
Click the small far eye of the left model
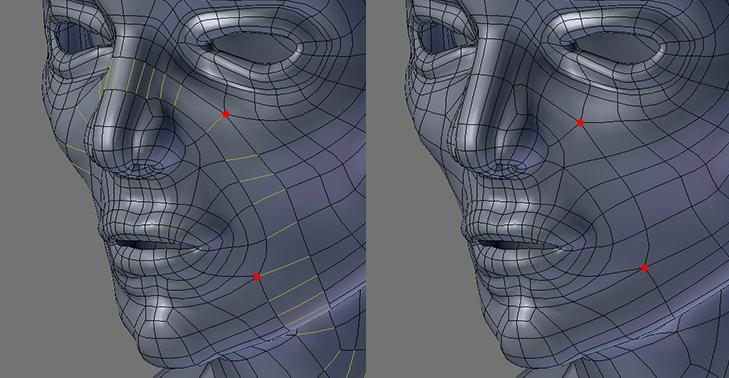(x=74, y=36)
